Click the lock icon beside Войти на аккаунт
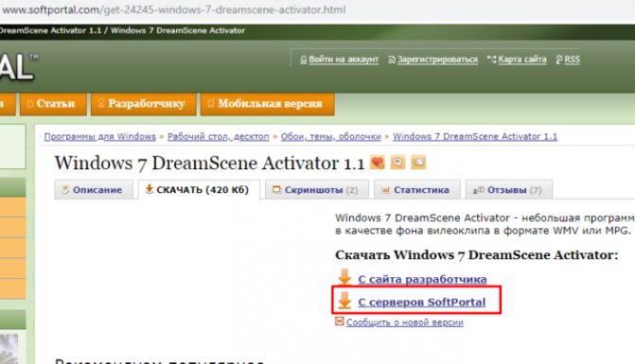The image size is (635, 364). pos(304,60)
